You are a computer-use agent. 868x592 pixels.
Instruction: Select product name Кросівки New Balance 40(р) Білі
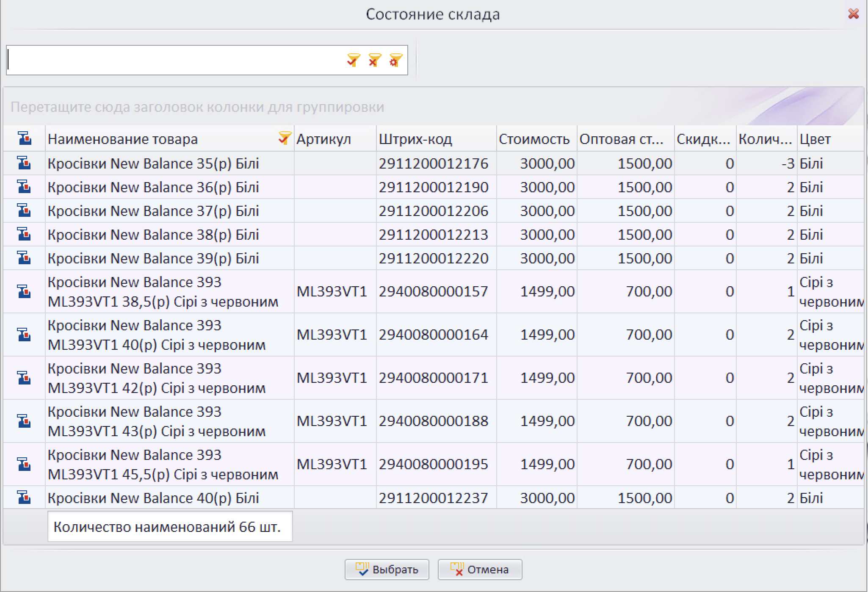(x=153, y=498)
